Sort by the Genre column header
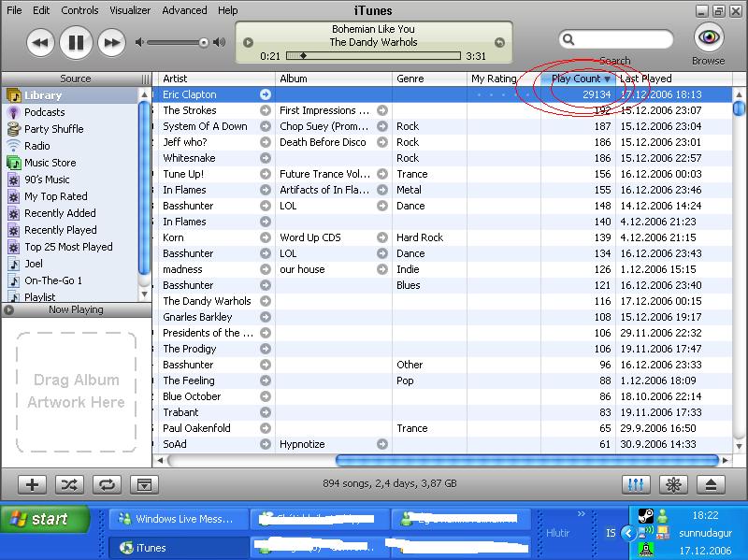This screenshot has width=748, height=560. (429, 79)
